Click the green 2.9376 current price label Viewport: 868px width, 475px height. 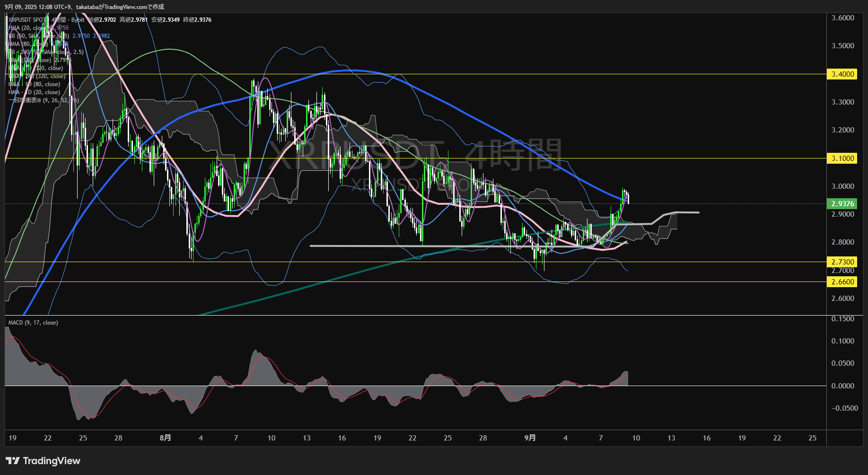(x=842, y=204)
